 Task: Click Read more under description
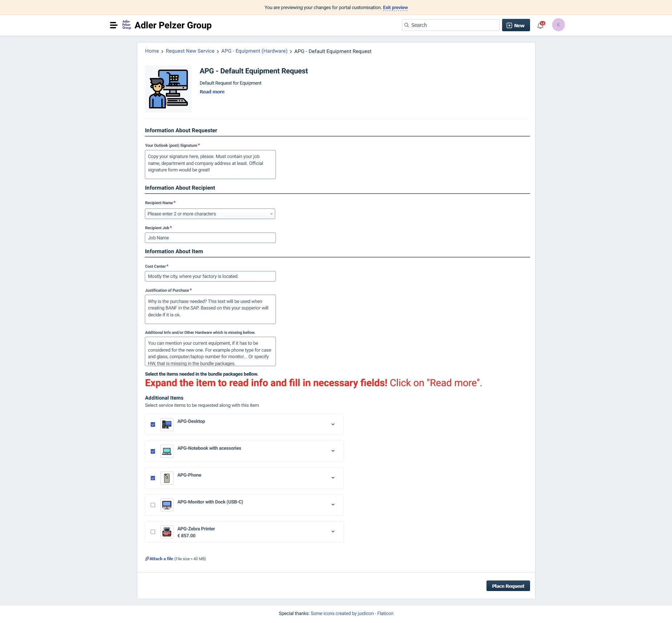pos(212,92)
